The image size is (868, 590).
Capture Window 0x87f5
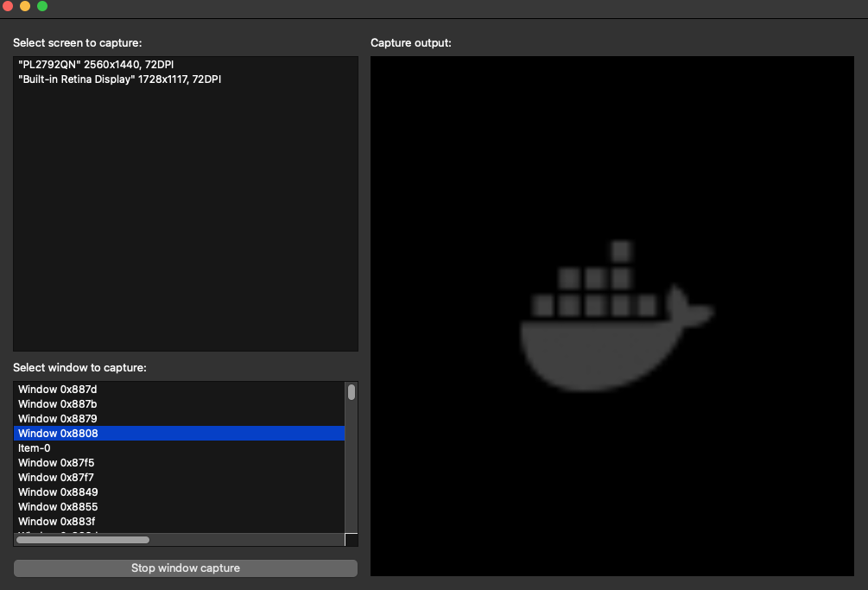coord(179,463)
